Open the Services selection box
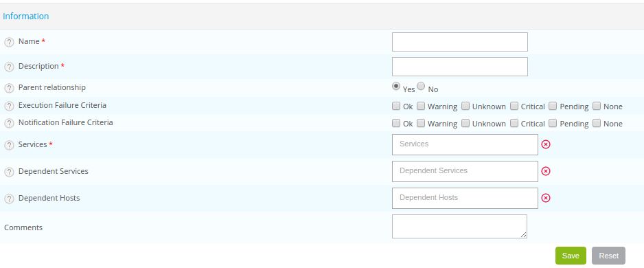The width and height of the screenshot is (644, 268). (x=465, y=145)
